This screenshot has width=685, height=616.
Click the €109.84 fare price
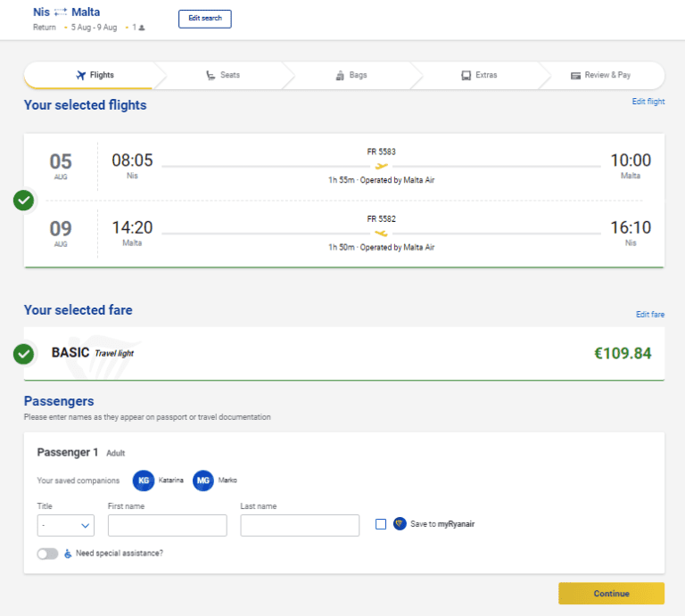pos(623,353)
